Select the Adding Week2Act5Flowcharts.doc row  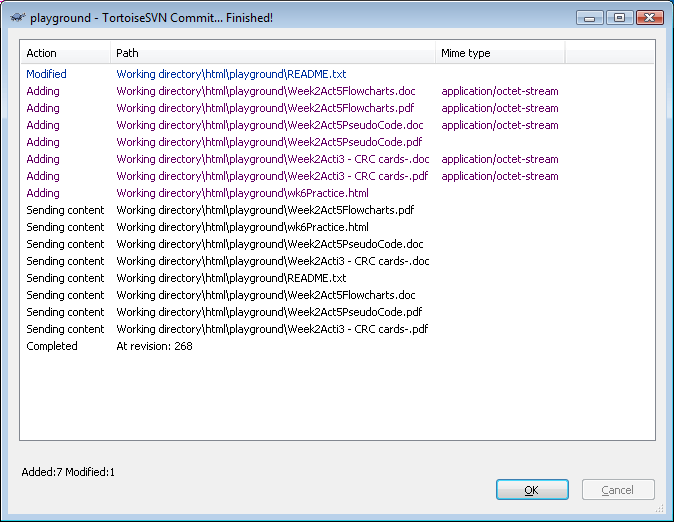click(265, 91)
